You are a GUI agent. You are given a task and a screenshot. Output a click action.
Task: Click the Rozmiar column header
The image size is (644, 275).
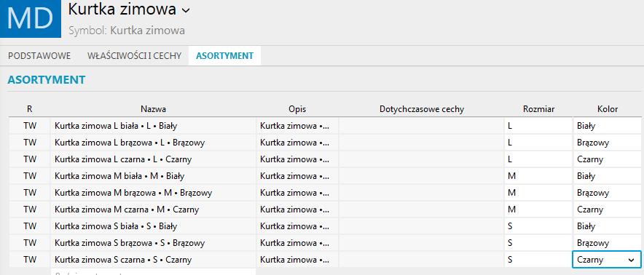coord(539,109)
